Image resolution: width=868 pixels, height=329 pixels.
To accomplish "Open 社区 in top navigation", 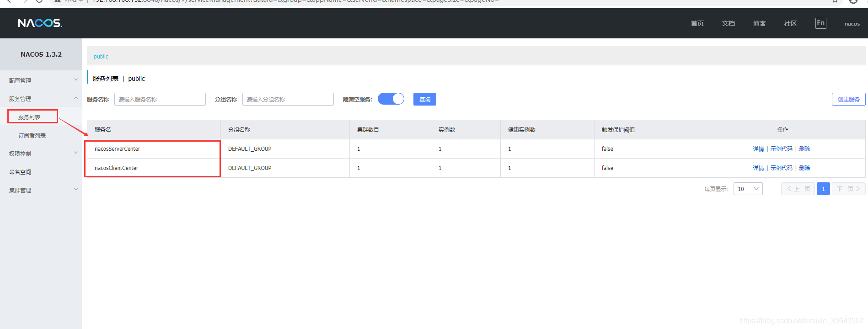I will coord(790,23).
